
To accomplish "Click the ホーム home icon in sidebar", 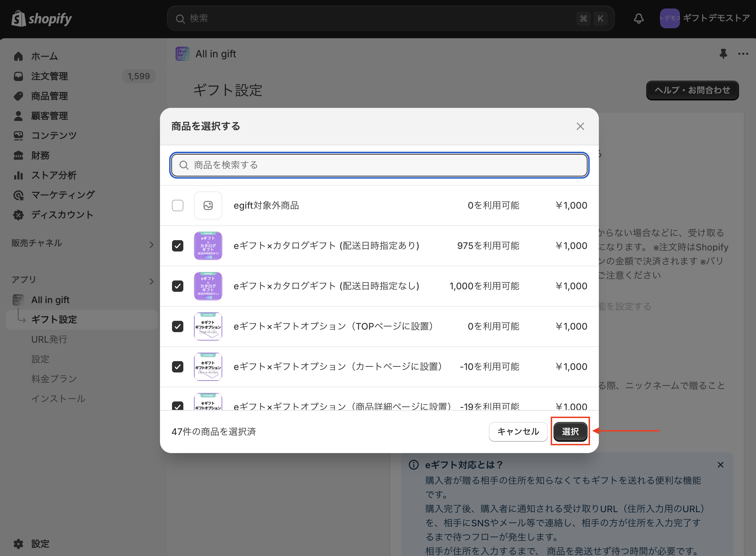I will pyautogui.click(x=18, y=56).
